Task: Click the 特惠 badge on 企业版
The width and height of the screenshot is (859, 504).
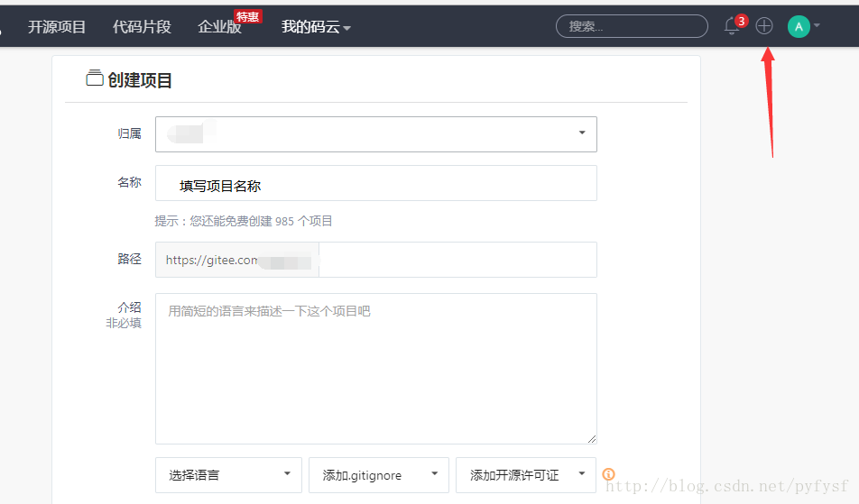Action: (247, 17)
